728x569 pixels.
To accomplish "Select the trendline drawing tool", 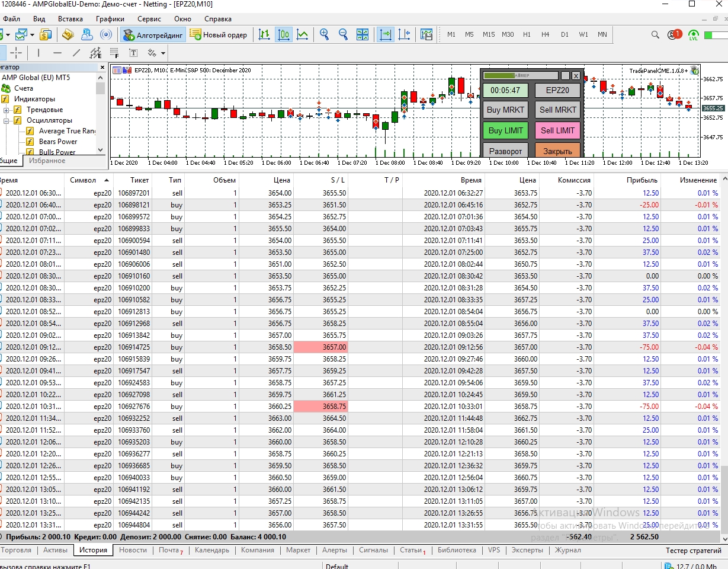I will (x=76, y=53).
